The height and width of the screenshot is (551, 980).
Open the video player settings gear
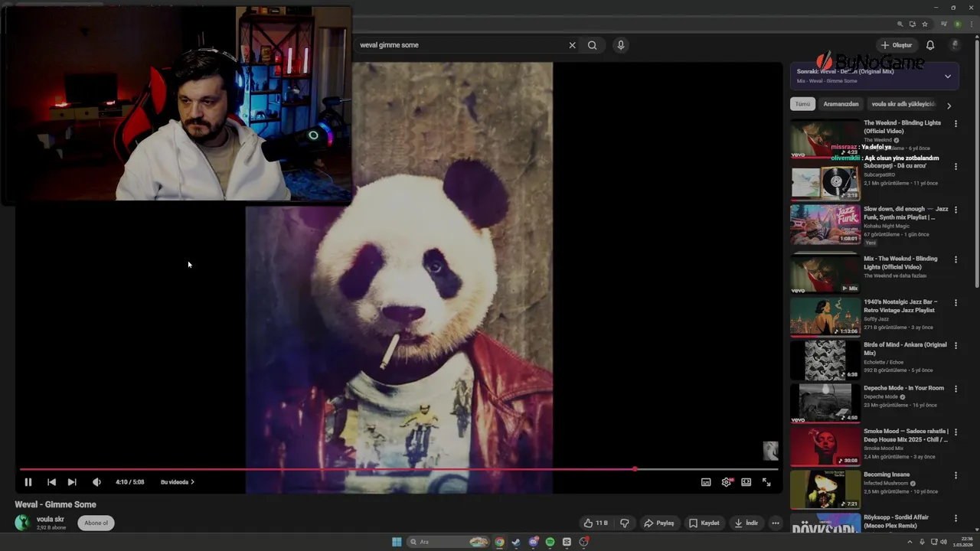726,482
